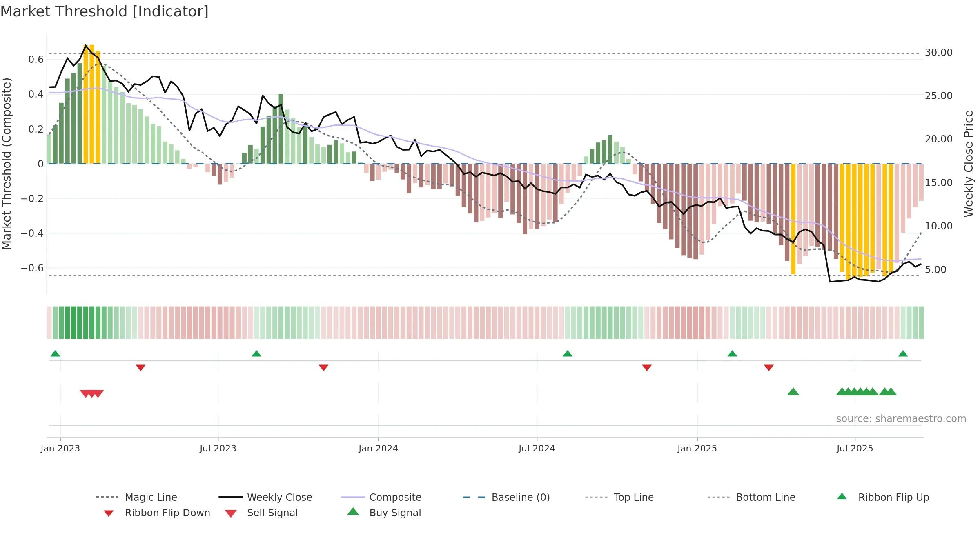
Task: Click the ribbon flip up triangle near Jan 2023
Action: pos(55,353)
